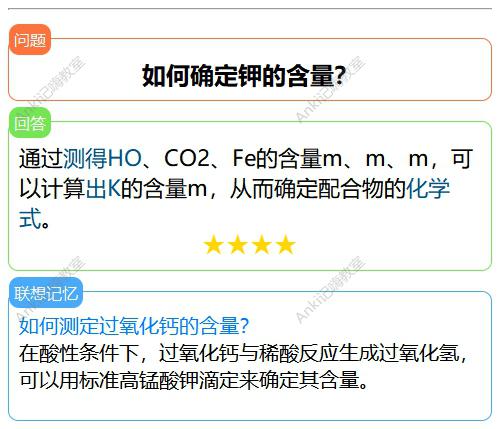This screenshot has width=500, height=429.
Task: Click the blue highlighted text 测得HO
Action: coord(102,158)
